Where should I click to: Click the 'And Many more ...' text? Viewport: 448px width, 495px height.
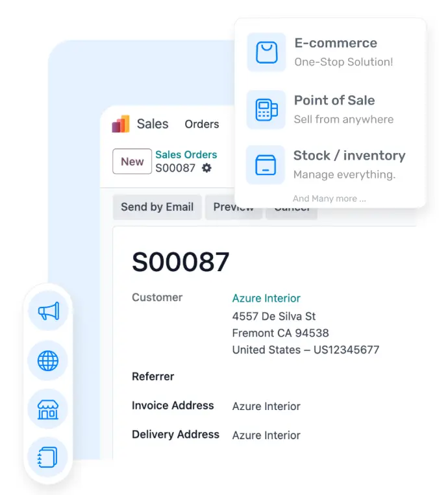329,199
